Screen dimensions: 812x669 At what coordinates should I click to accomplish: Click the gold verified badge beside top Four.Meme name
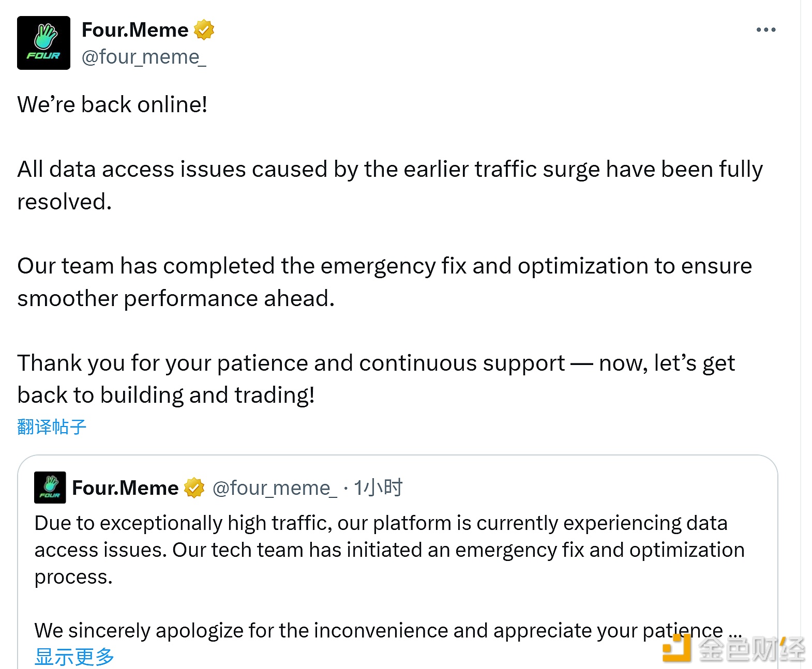[204, 30]
